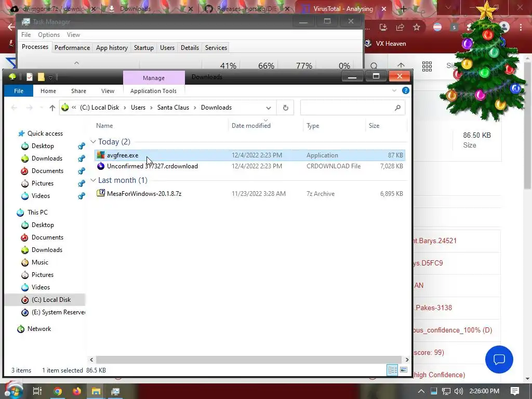
Task: Open (C:) Local Disk in navigation pane
Action: pos(51,300)
